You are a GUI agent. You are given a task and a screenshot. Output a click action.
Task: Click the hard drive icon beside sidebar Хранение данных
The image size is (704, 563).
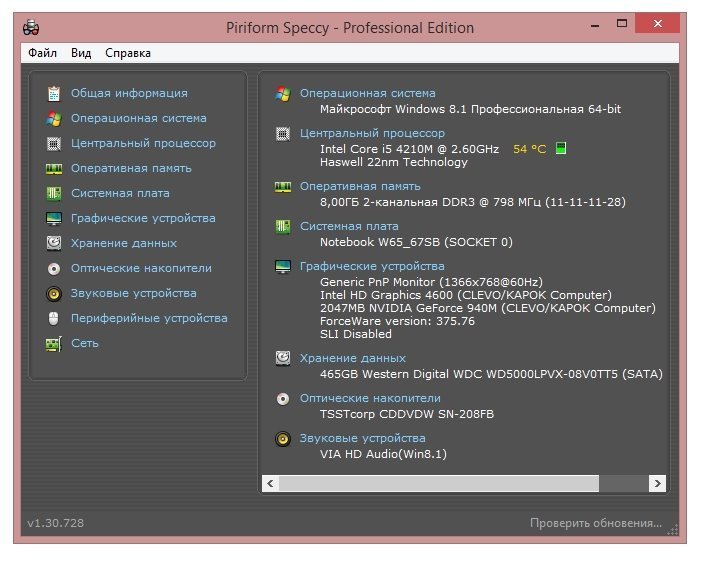point(54,243)
